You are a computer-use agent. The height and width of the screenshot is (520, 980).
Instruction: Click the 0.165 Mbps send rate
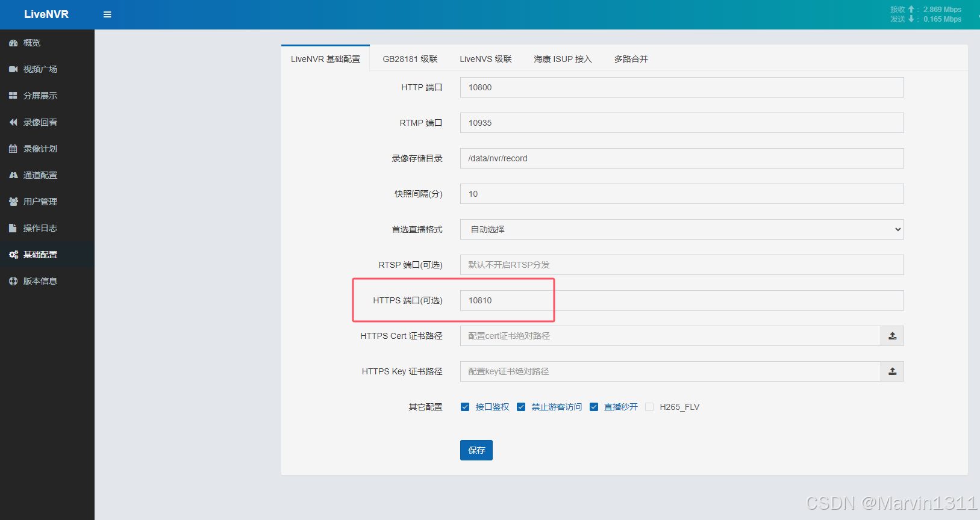coord(942,19)
